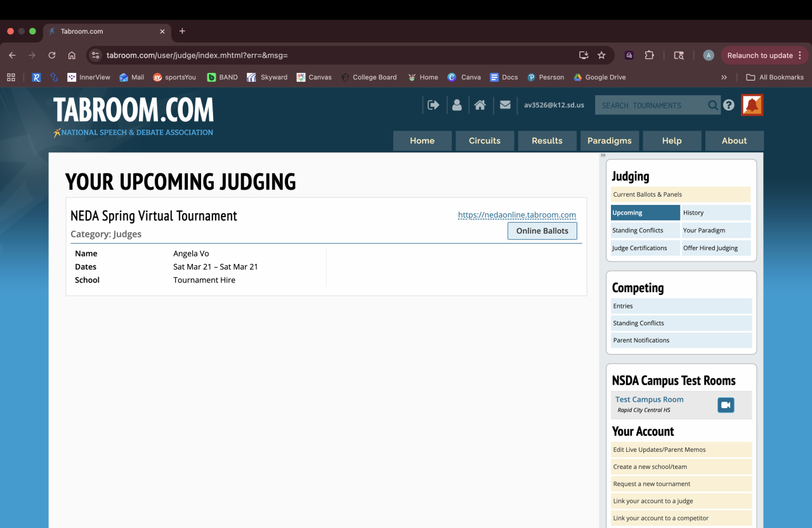
Task: Collapse the Tabroom sidebar with the small arrows
Action: click(603, 155)
